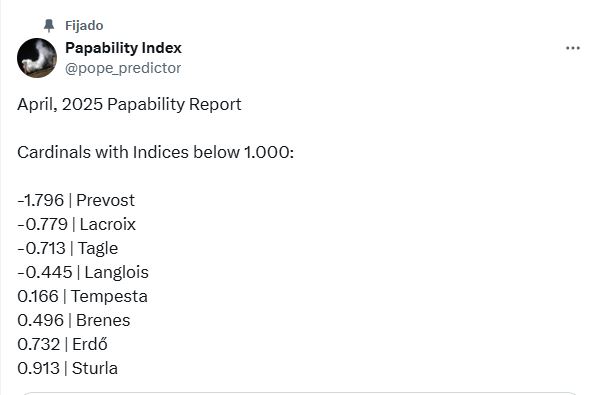Select the Lacroix row in the post
Viewport: 596px width, 395px height.
point(76,224)
